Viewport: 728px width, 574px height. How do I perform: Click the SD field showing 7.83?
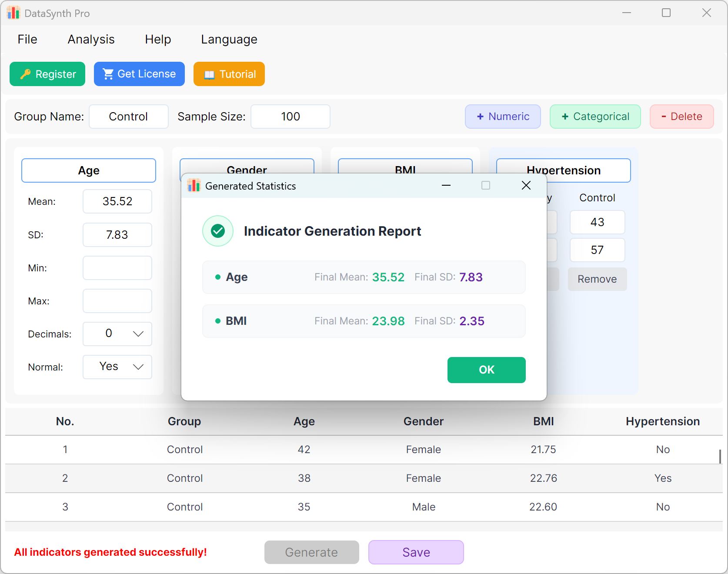click(117, 235)
